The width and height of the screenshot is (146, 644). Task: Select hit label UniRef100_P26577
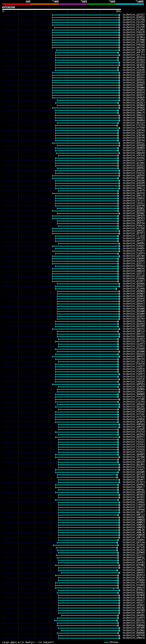click(134, 366)
